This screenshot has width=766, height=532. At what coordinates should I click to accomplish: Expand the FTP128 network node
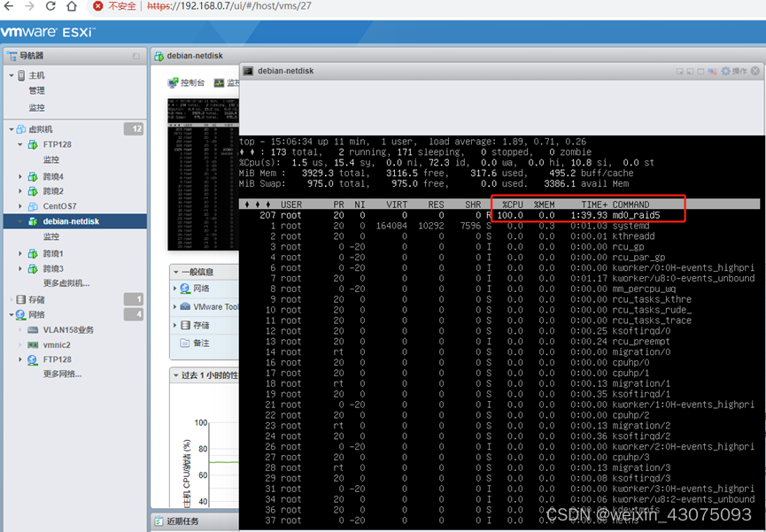[20, 359]
